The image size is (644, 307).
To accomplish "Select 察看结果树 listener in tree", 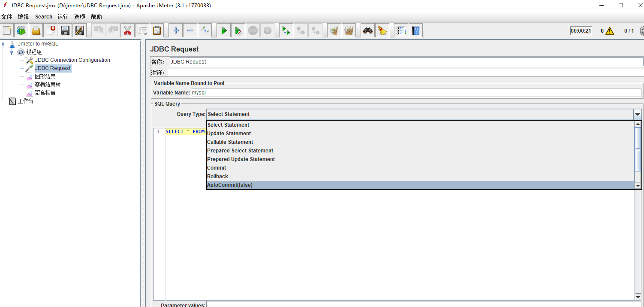I will click(48, 85).
